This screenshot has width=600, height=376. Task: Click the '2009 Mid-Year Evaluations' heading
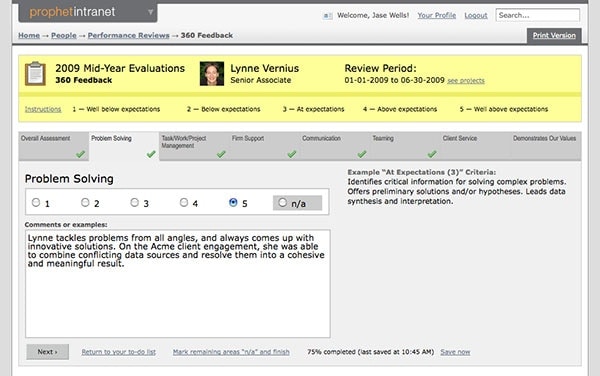click(x=120, y=68)
